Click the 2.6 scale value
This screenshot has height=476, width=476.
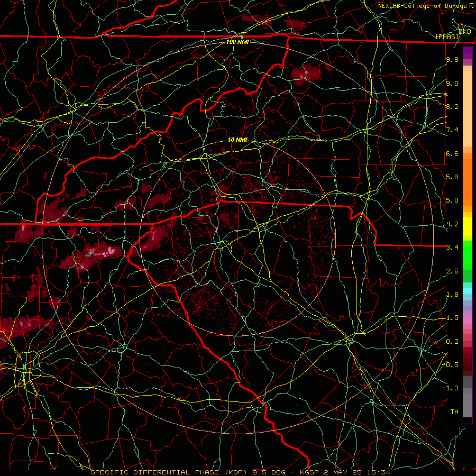(x=452, y=271)
